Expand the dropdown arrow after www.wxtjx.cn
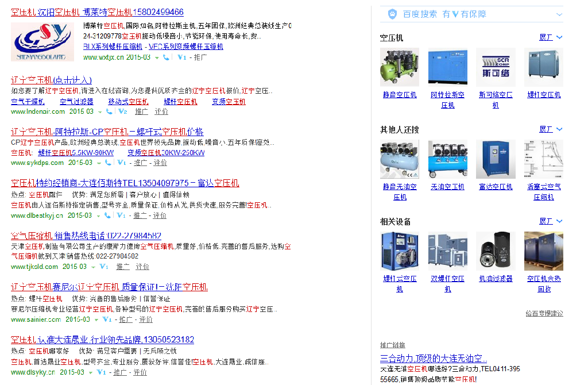The width and height of the screenshot is (588, 385). coord(157,58)
